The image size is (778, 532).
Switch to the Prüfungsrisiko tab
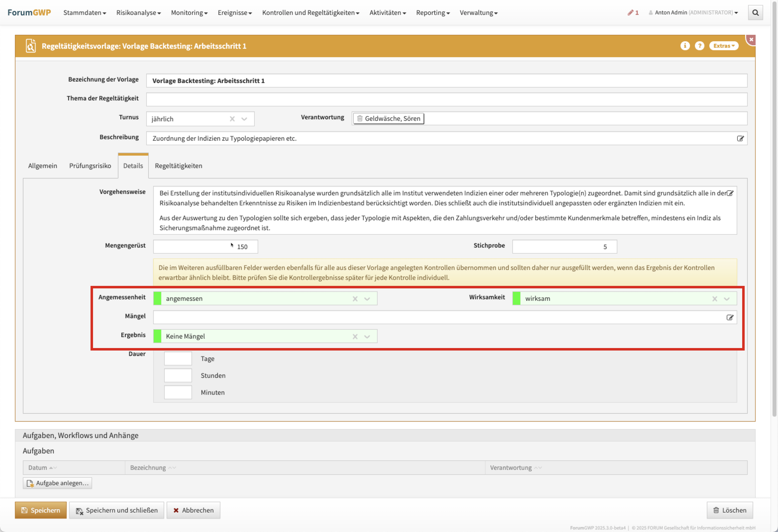(90, 166)
